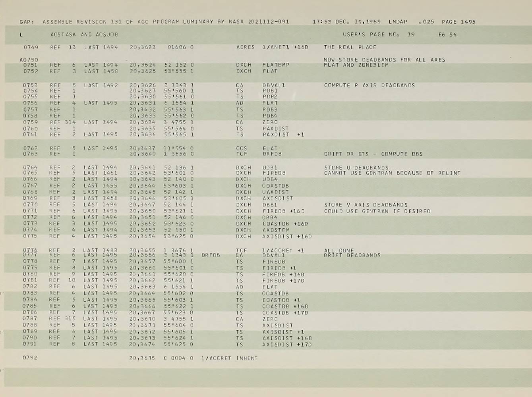Viewport: 532px width, 397px height.
Task: Click "LAST 1483" on line 0776
Action: click(x=100, y=251)
